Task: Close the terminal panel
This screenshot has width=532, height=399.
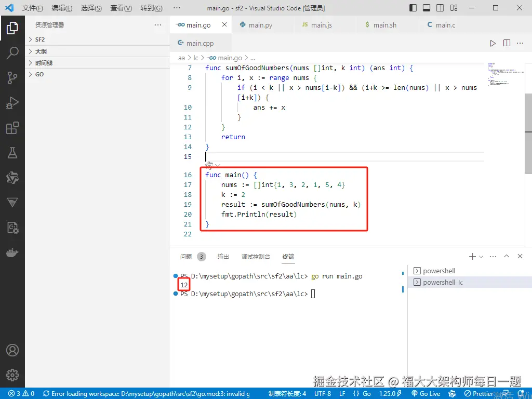Action: [x=520, y=256]
